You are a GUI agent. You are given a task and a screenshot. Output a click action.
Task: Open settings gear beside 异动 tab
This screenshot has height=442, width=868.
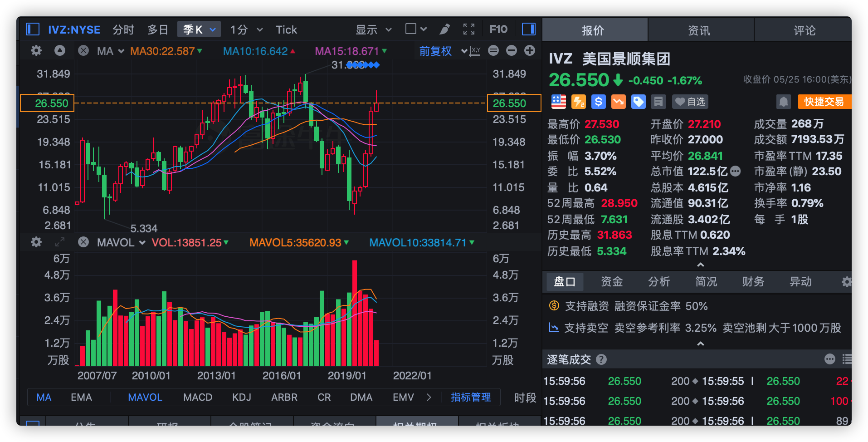click(x=846, y=282)
